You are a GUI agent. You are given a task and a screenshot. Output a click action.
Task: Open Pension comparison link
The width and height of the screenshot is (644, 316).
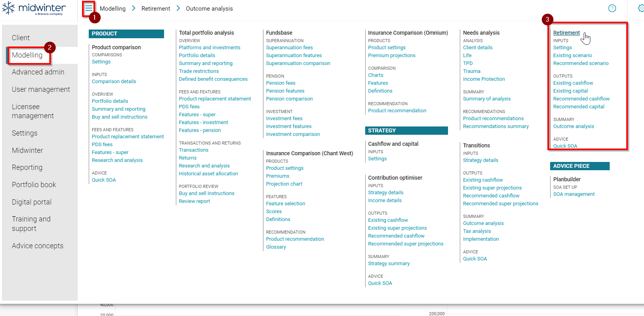(289, 99)
